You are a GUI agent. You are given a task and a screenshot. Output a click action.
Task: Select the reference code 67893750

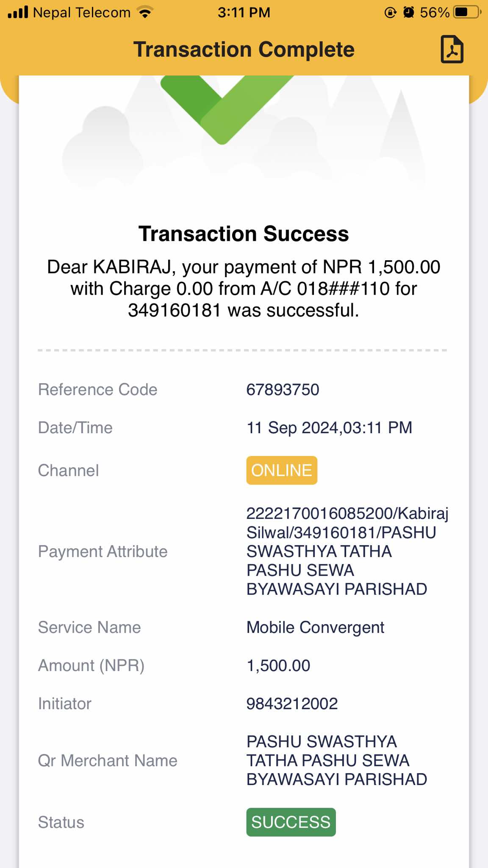(283, 389)
